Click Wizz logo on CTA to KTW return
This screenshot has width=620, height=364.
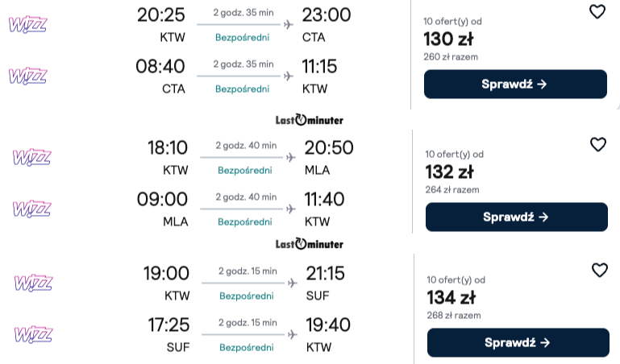tap(27, 77)
